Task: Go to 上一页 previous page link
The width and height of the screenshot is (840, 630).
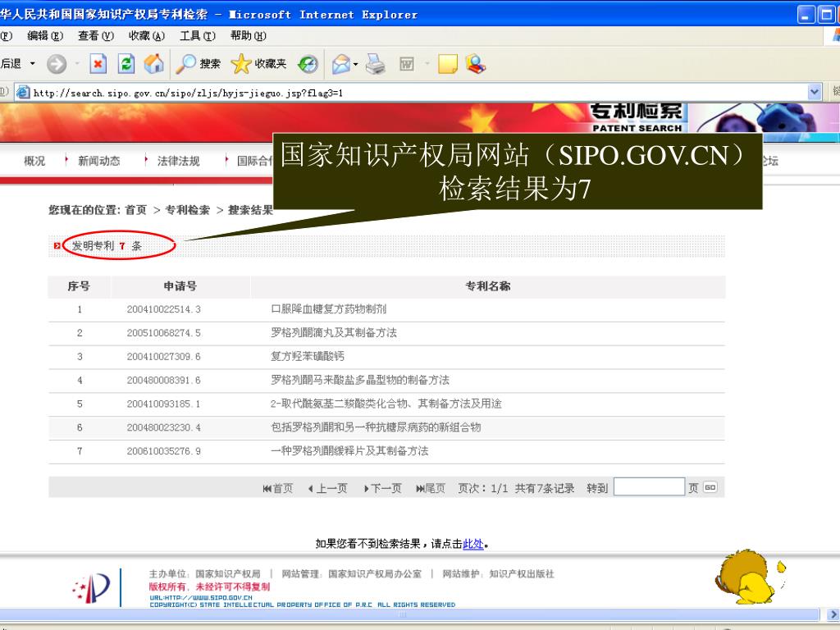Action: pos(328,488)
